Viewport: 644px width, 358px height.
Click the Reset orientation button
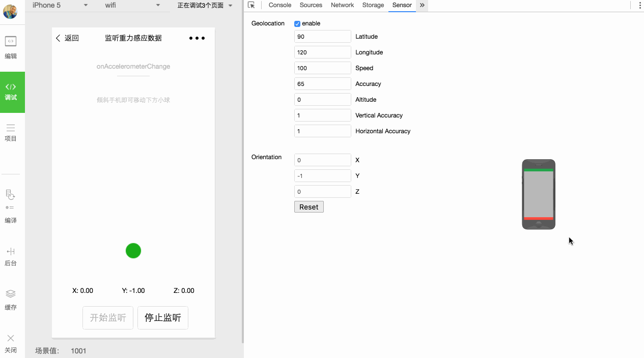click(309, 207)
